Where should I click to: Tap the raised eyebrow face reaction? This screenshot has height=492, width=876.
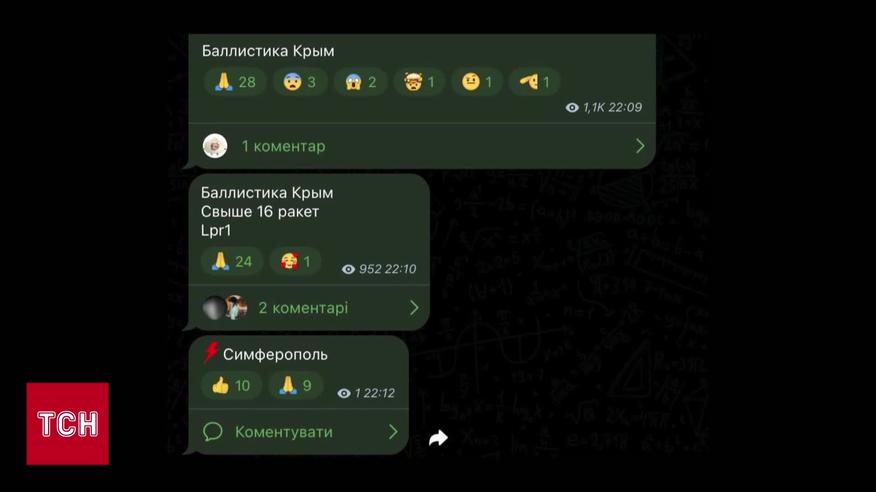point(477,82)
